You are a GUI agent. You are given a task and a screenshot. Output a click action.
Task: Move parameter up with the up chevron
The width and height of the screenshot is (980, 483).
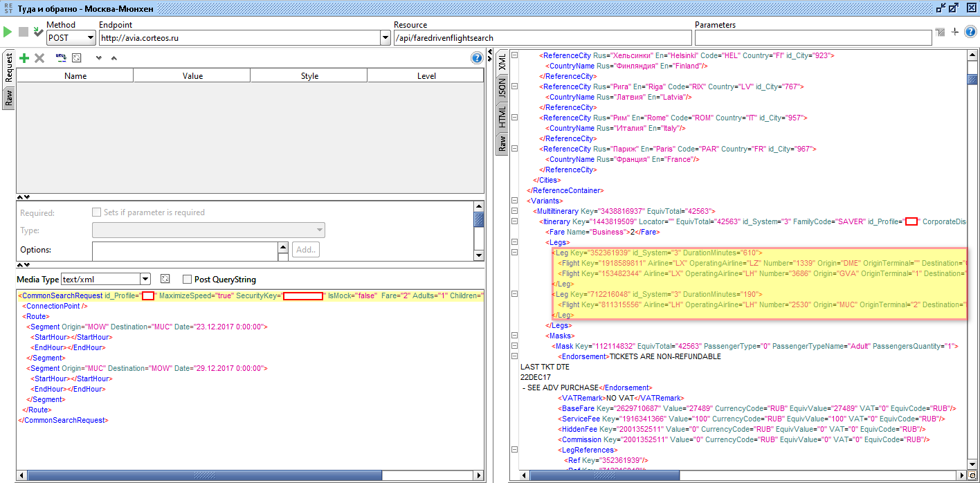click(114, 58)
